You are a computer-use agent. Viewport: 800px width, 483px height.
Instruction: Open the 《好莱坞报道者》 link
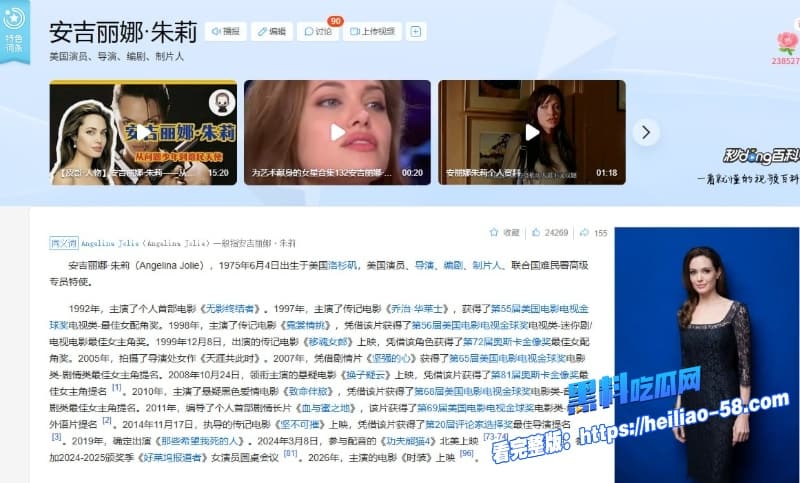coord(171,457)
